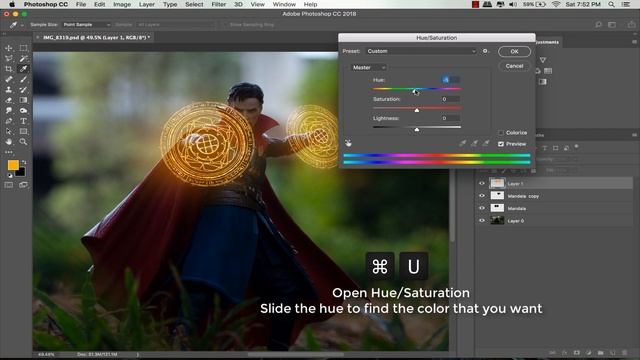
Task: Select the Hand tool
Action: click(9, 142)
